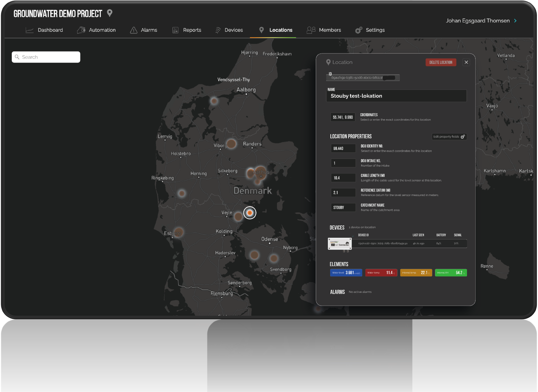Screen dimensions: 538x392
Task: Click the coordinates field 55.741, 9.990
Action: pos(343,117)
